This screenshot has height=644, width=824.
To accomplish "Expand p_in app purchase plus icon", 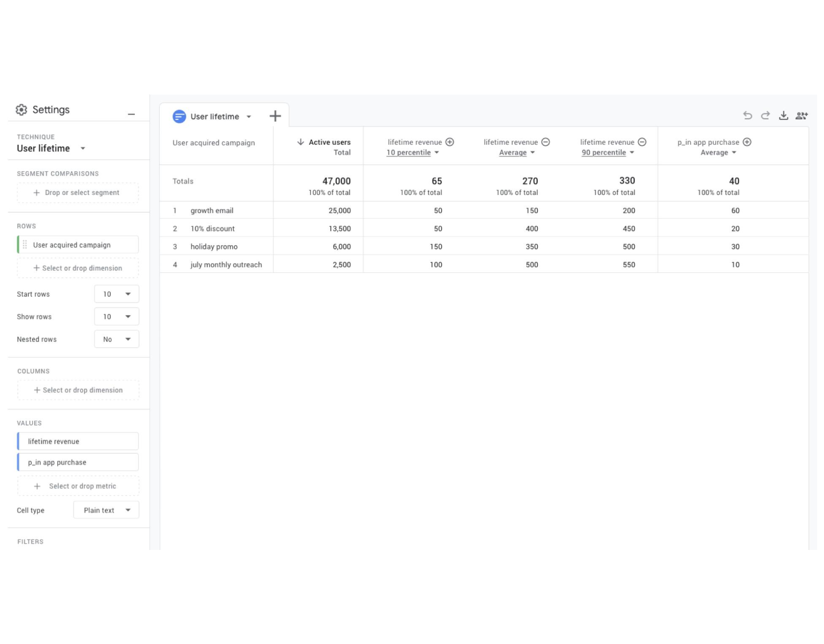I will (x=747, y=142).
